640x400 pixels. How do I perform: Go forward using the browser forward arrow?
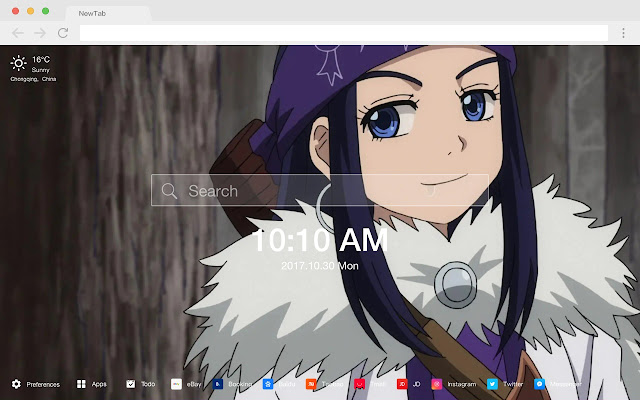(40, 33)
